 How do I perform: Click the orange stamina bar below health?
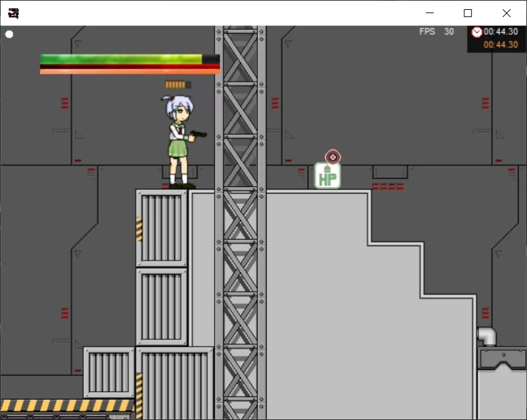point(130,71)
